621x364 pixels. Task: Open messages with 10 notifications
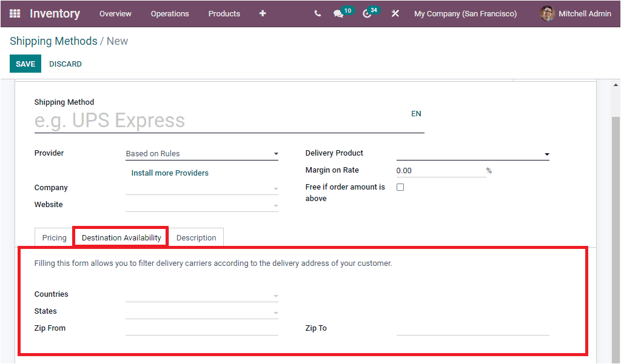point(339,13)
